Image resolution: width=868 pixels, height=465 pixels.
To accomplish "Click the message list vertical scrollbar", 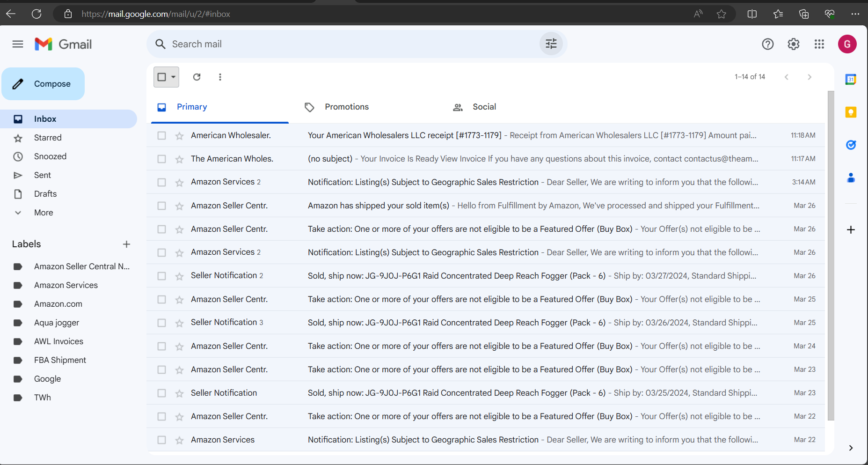I will coord(831,255).
